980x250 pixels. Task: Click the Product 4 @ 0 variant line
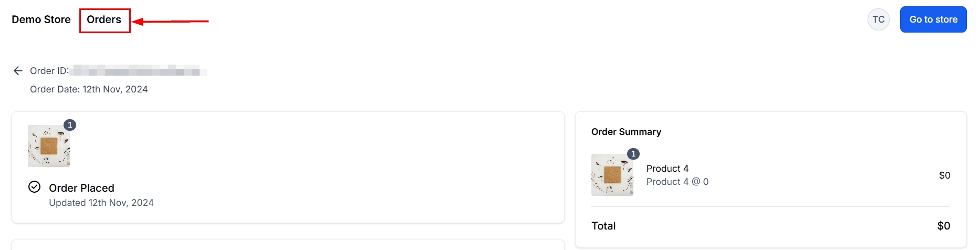click(677, 182)
